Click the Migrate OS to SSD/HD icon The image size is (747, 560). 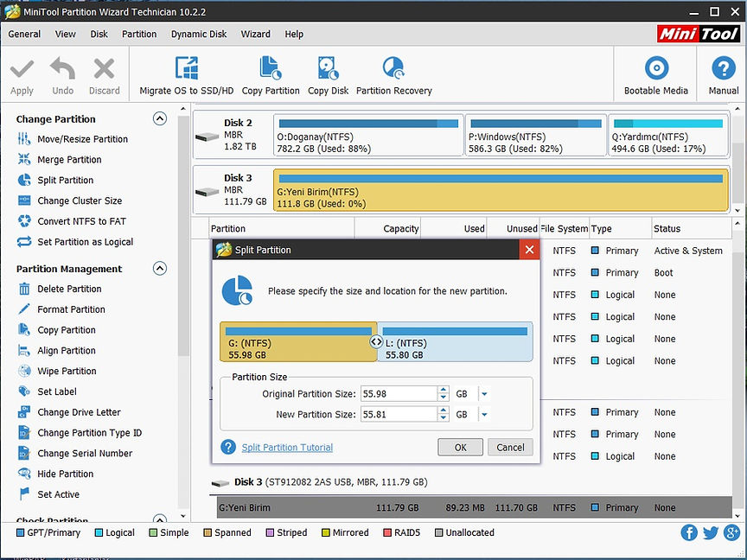pyautogui.click(x=186, y=68)
